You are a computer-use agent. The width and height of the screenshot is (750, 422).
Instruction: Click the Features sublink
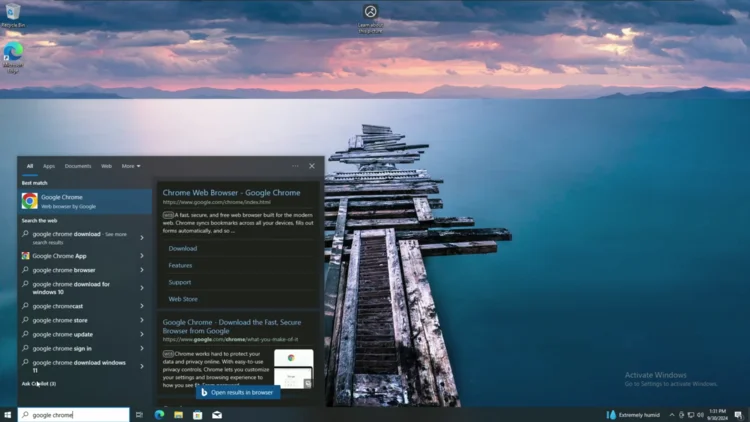click(x=180, y=265)
